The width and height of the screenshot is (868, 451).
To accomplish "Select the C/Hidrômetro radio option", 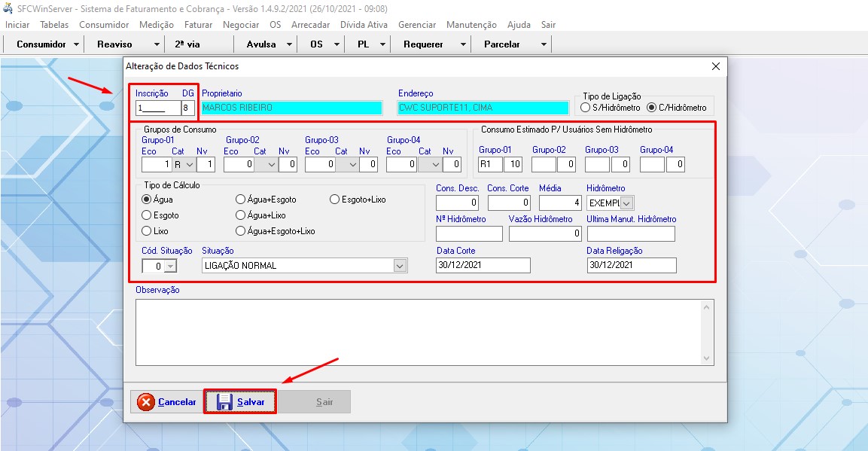I will pyautogui.click(x=652, y=108).
